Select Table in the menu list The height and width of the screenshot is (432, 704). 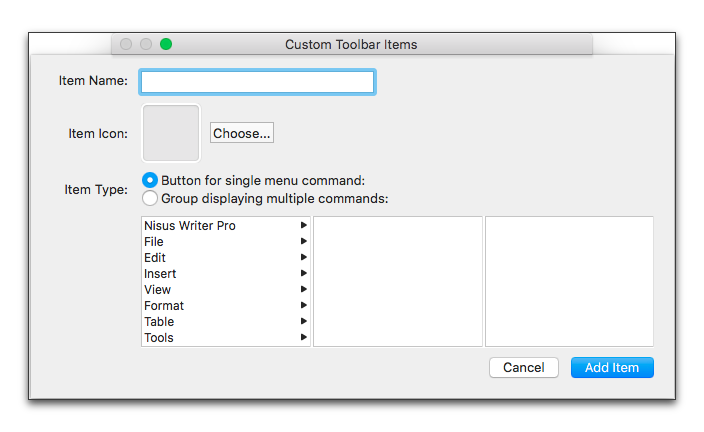(x=226, y=322)
